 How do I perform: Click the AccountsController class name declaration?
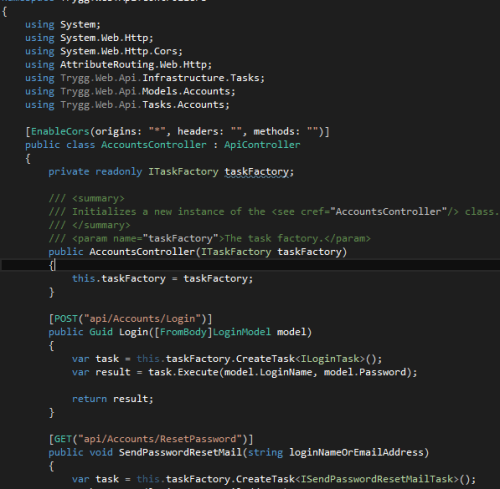(154, 145)
